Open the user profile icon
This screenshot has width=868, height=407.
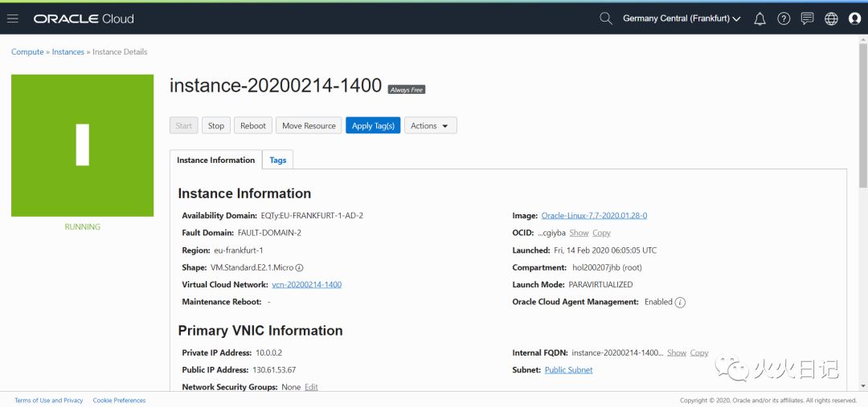[x=854, y=18]
